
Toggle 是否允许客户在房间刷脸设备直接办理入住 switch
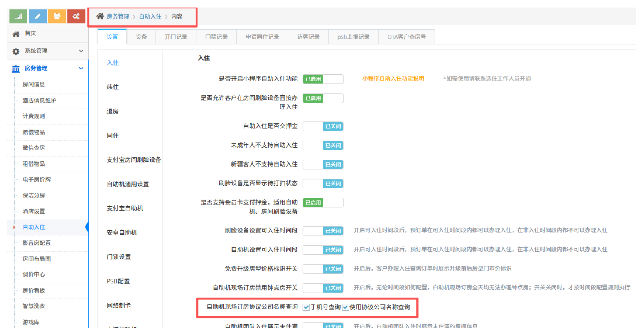coord(323,98)
